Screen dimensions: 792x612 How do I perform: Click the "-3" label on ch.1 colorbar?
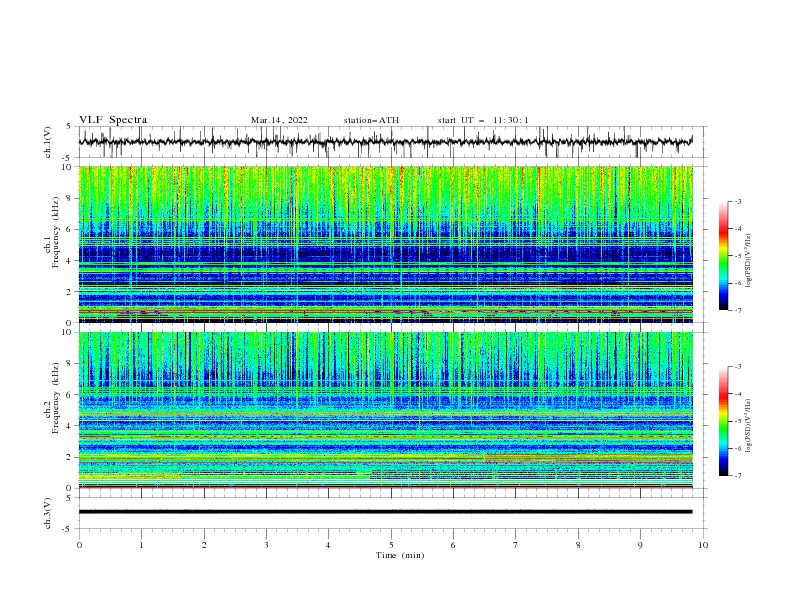tap(737, 201)
